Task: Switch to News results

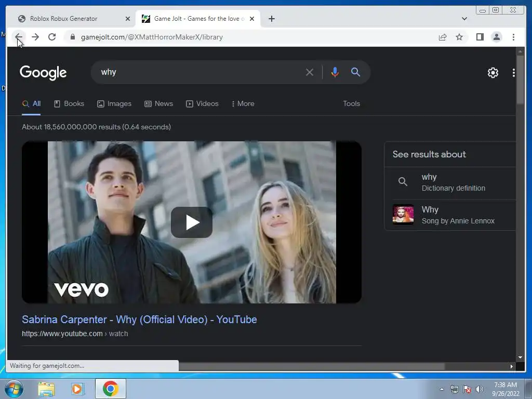Action: tap(158, 104)
